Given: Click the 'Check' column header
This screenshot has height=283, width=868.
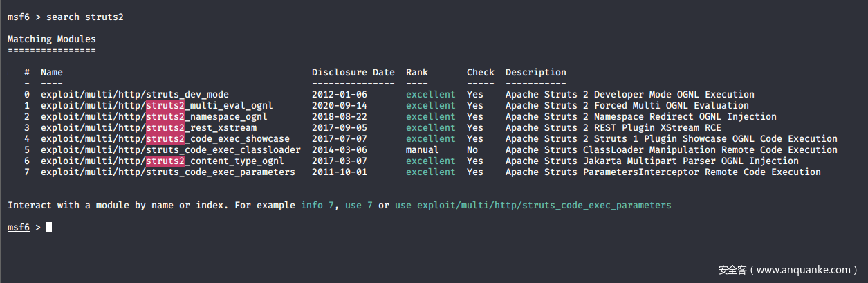Looking at the screenshot, I should (480, 72).
